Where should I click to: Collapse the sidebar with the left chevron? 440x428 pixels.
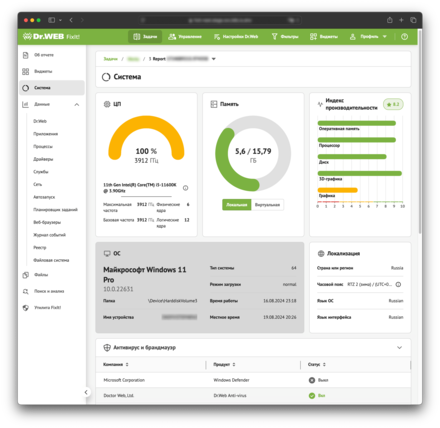click(86, 392)
